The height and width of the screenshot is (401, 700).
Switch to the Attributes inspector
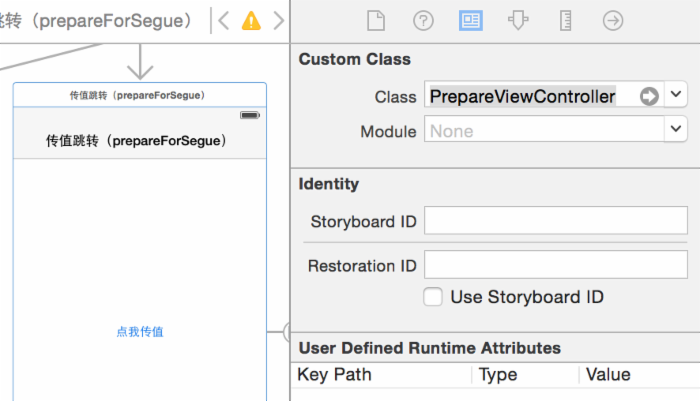pyautogui.click(x=518, y=21)
